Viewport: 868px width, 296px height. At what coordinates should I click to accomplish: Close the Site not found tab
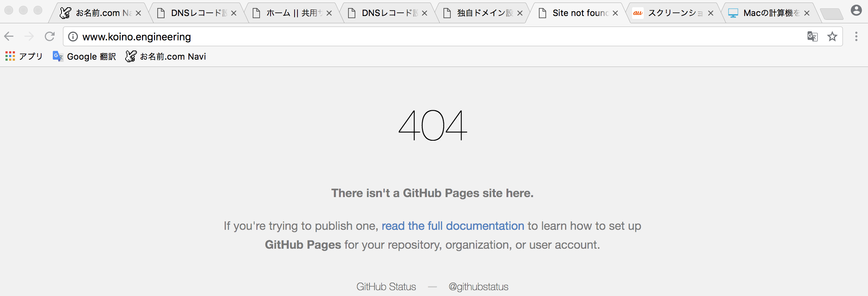coord(615,13)
